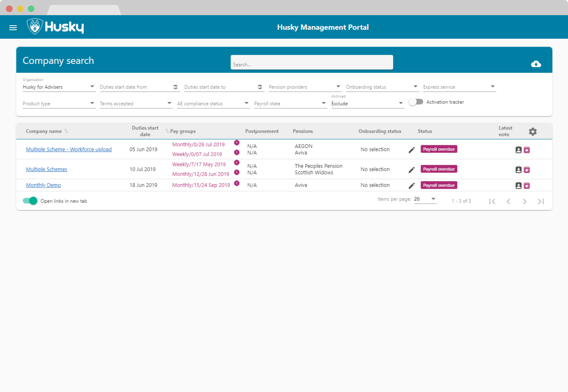
Task: Click the cloud download icon
Action: [x=536, y=64]
